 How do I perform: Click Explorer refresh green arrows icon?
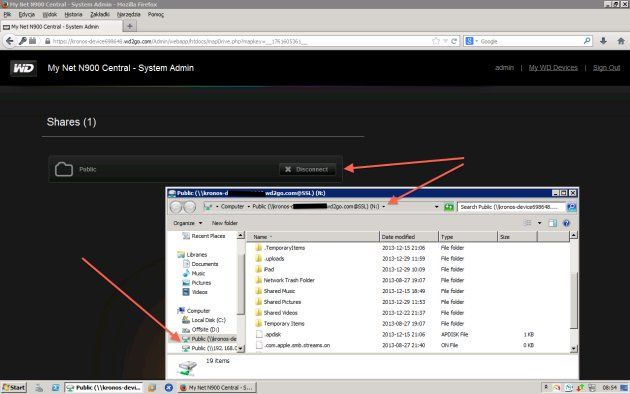click(448, 207)
